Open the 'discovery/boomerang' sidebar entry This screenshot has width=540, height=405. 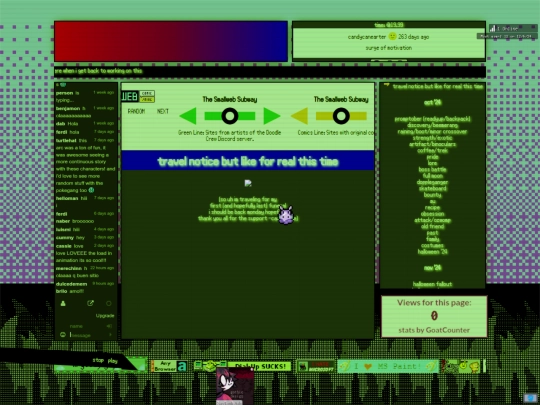pyautogui.click(x=433, y=125)
